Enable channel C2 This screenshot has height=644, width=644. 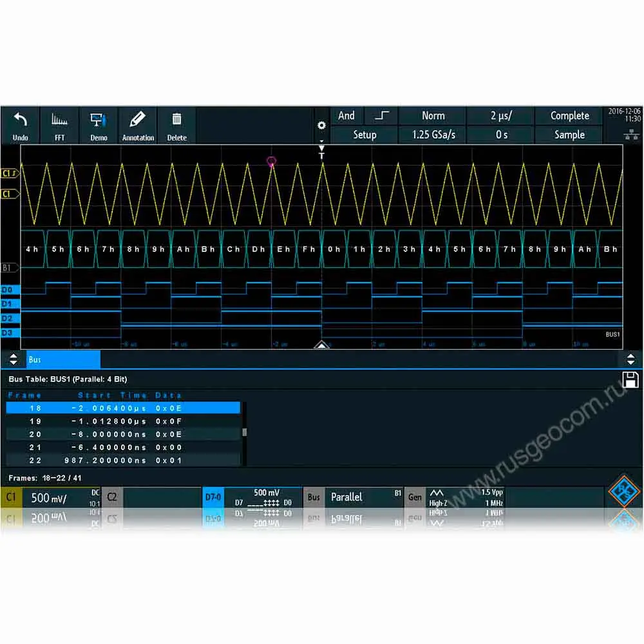112,497
